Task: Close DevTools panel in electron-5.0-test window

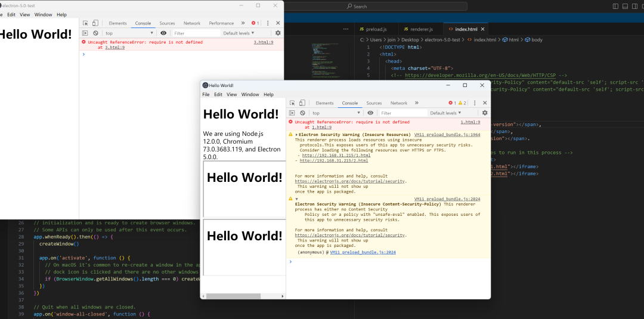Action: (278, 23)
